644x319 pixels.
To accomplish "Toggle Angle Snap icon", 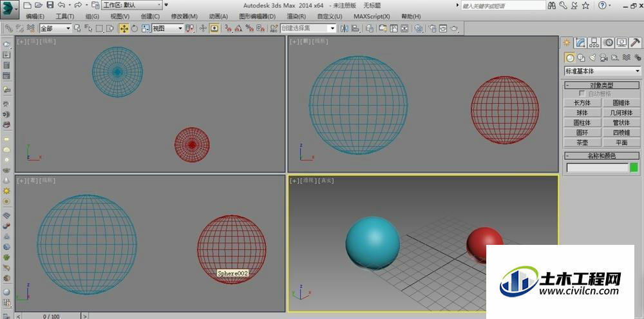I will pyautogui.click(x=238, y=28).
